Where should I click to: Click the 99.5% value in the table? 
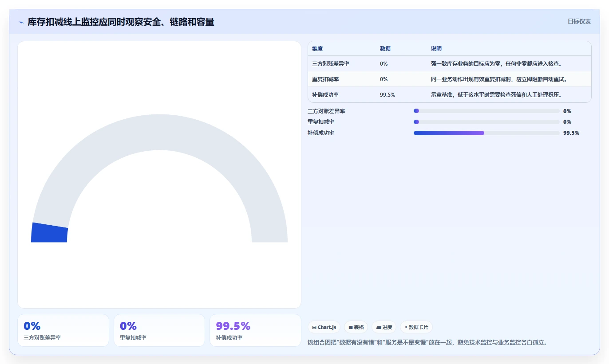(388, 95)
